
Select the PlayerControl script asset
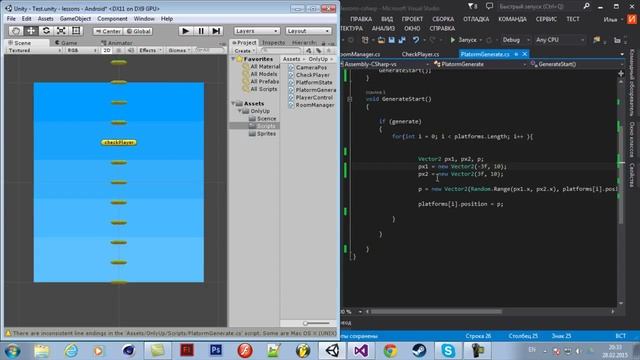pos(310,98)
